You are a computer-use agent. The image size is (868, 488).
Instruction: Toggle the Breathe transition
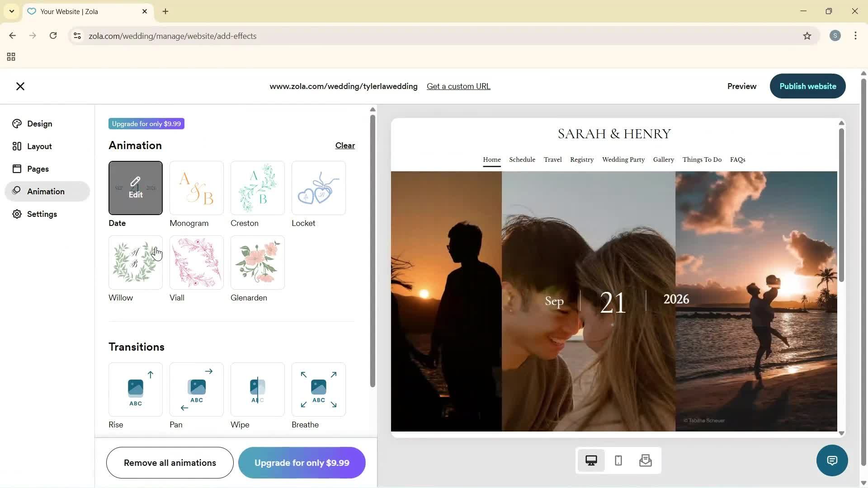318,389
